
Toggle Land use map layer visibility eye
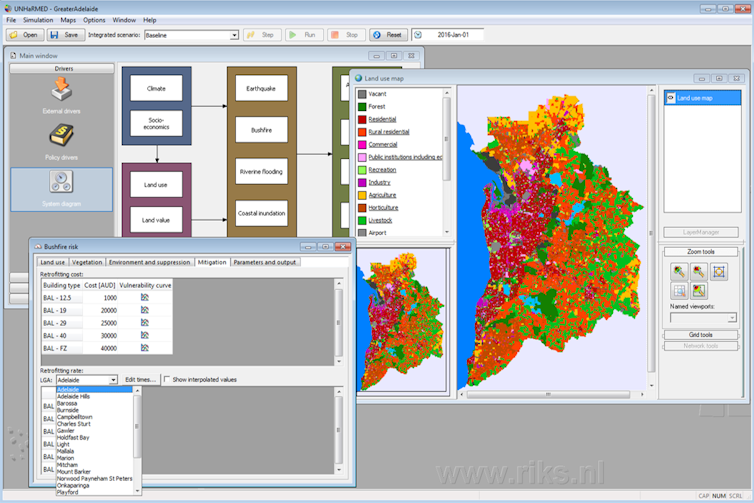[x=670, y=98]
